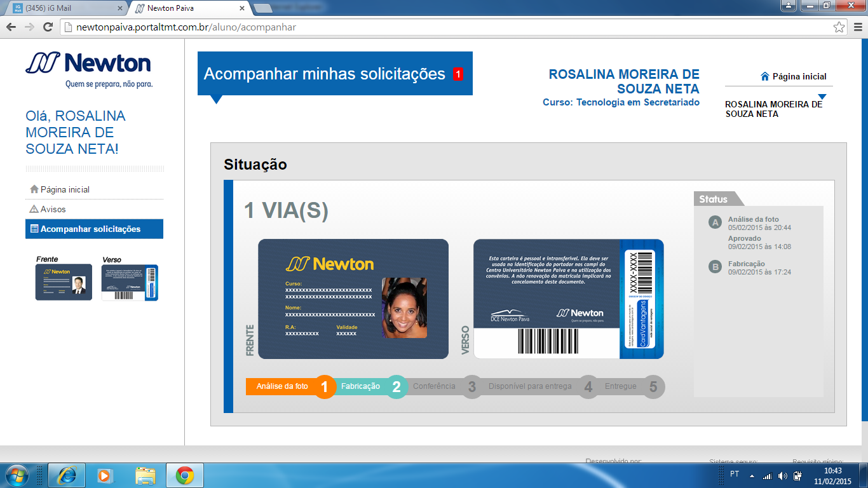The width and height of the screenshot is (868, 488).
Task: Open Windows Media Player from the taskbar
Action: coord(104,475)
